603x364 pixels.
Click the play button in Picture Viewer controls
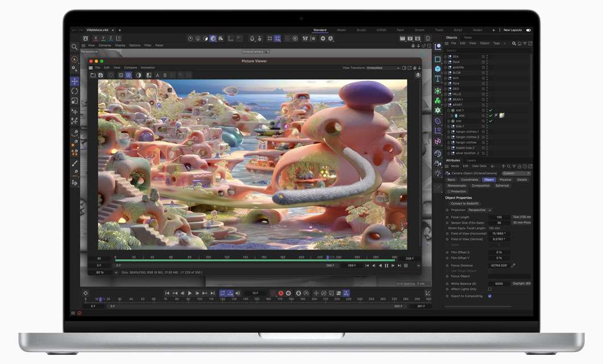(x=393, y=265)
